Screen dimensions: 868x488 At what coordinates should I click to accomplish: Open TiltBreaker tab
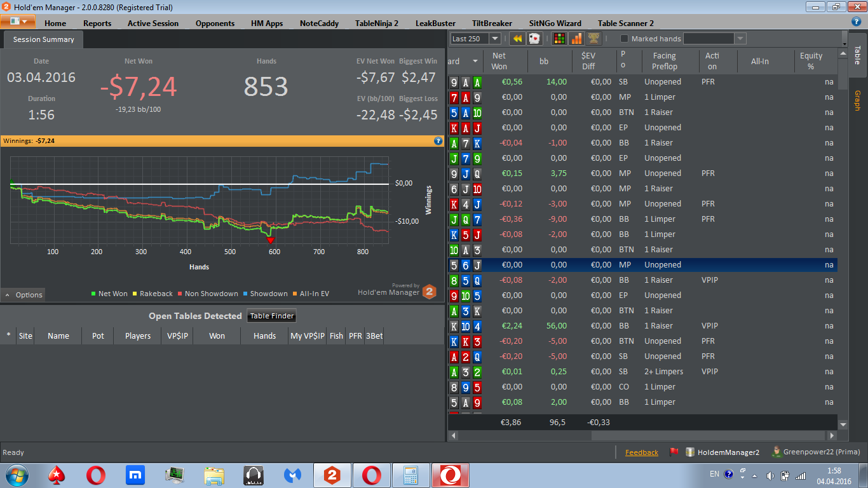point(491,23)
